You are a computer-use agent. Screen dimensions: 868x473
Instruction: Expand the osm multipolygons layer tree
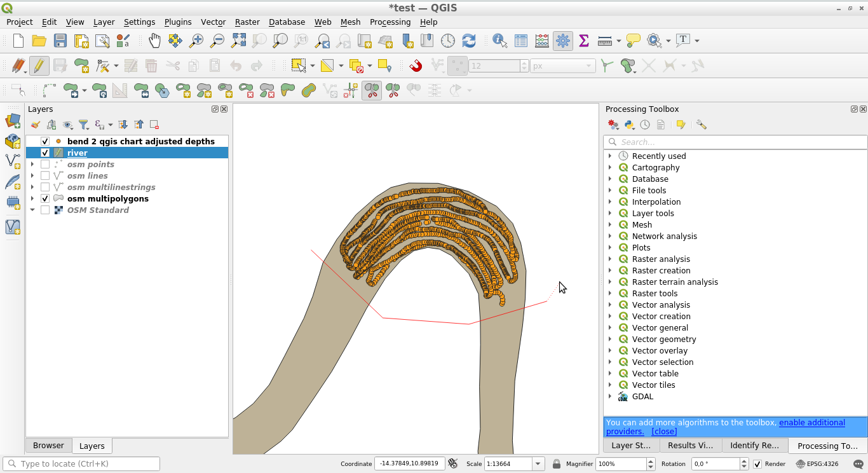point(32,198)
